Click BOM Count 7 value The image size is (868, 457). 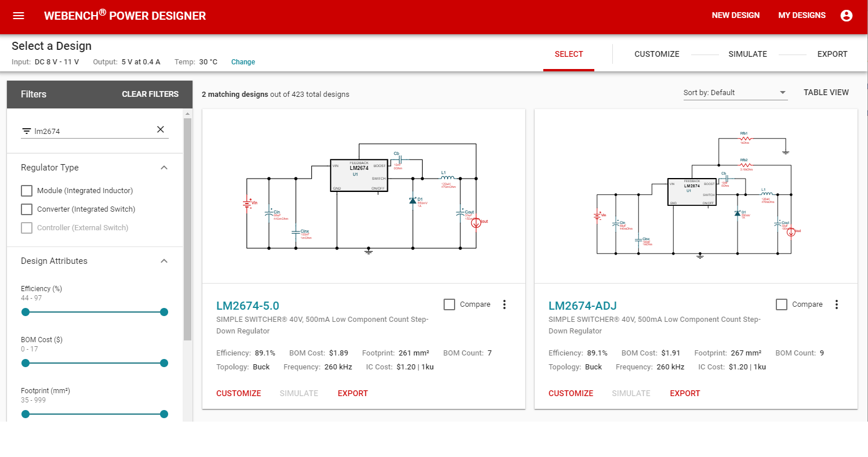[x=489, y=353]
